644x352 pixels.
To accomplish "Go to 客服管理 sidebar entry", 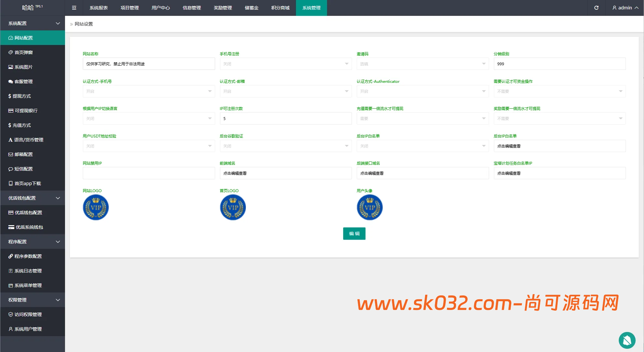I will pos(24,82).
